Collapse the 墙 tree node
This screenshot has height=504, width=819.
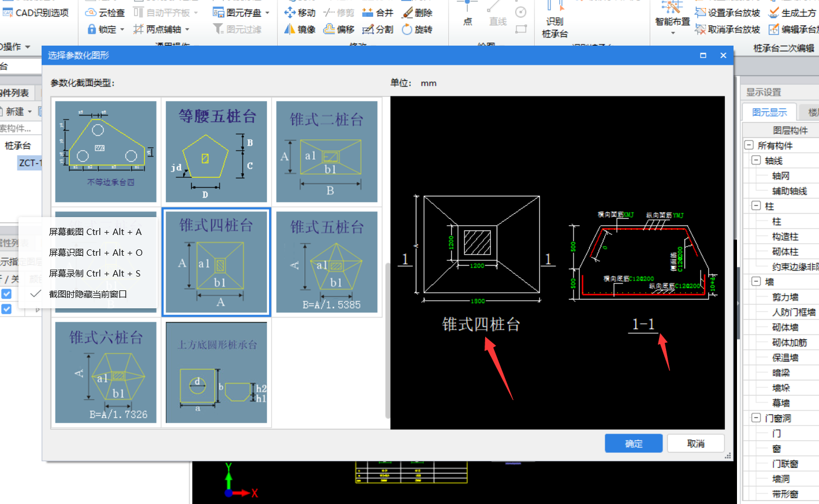pyautogui.click(x=756, y=281)
